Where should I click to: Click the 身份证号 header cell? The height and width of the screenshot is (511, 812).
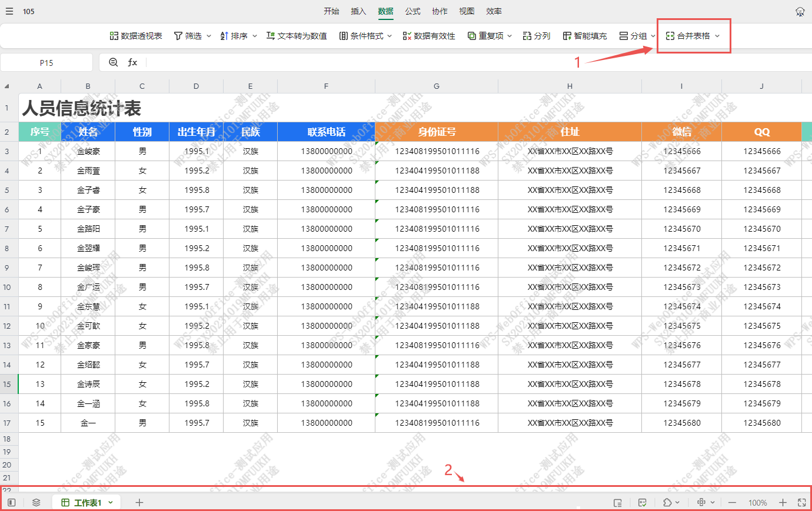click(437, 132)
